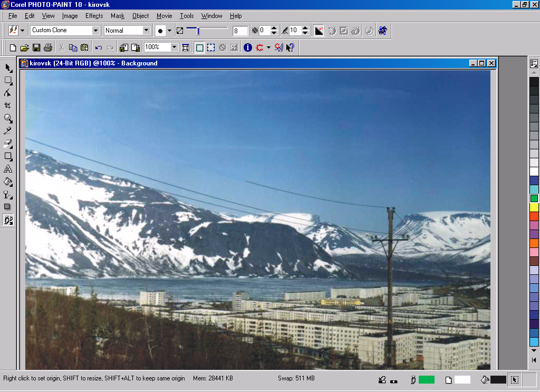
Task: Click the Undo arrow icon
Action: pyautogui.click(x=99, y=47)
